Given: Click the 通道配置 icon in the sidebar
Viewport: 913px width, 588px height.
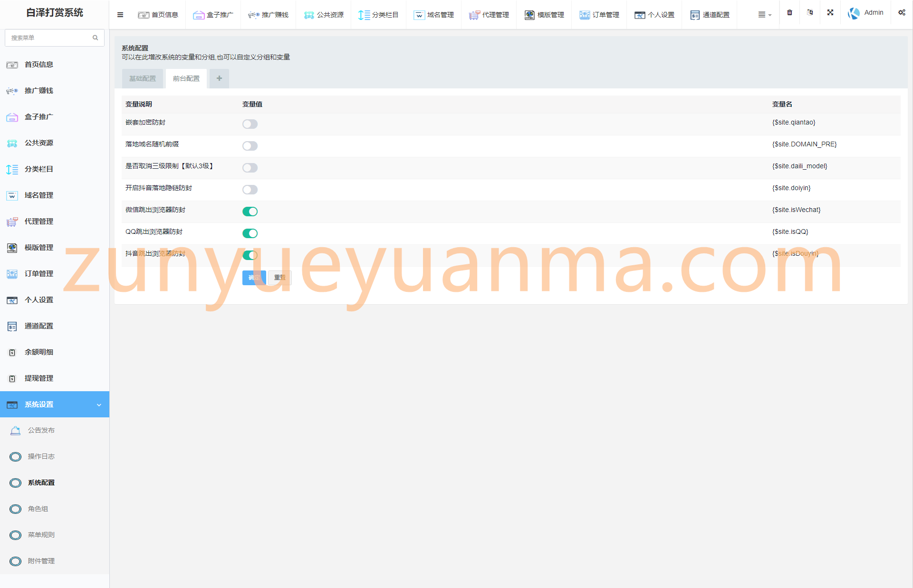Looking at the screenshot, I should click(12, 326).
